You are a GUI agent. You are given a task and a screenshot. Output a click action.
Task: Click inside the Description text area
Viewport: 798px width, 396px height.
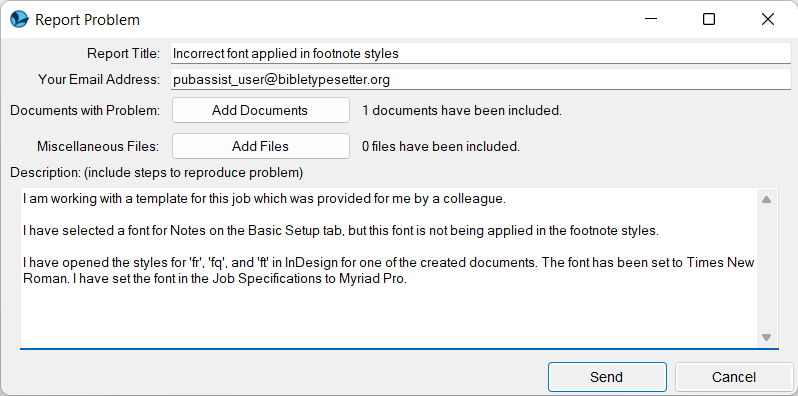tap(388, 268)
